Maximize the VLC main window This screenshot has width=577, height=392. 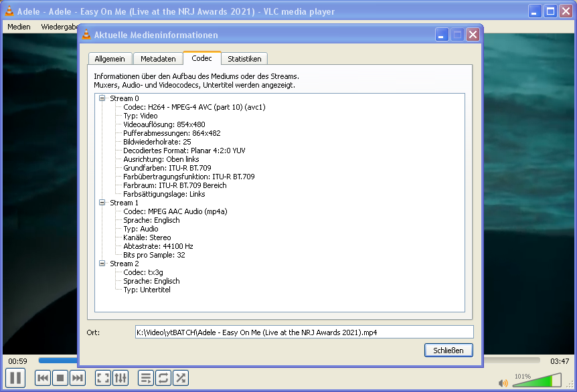(x=550, y=11)
